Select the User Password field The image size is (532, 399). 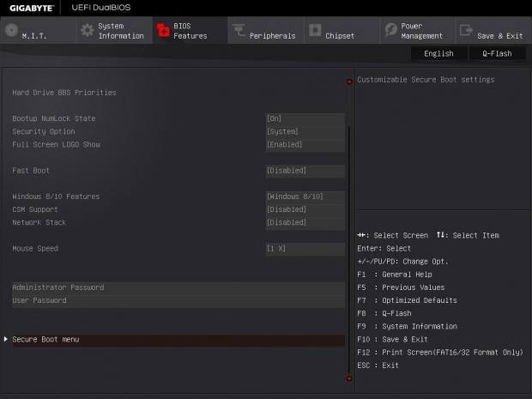click(178, 300)
